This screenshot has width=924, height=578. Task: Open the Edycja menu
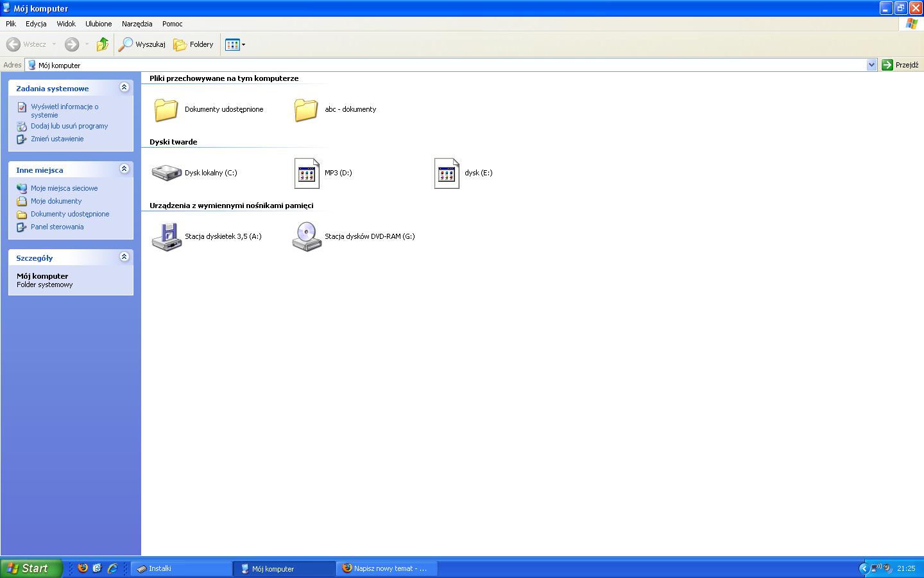(36, 24)
